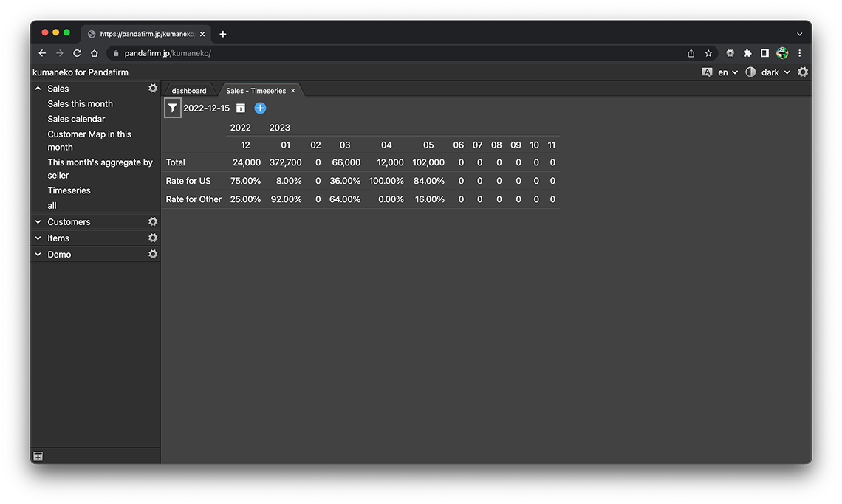The image size is (842, 504).
Task: Open the browser extensions puzzle icon
Action: (747, 53)
